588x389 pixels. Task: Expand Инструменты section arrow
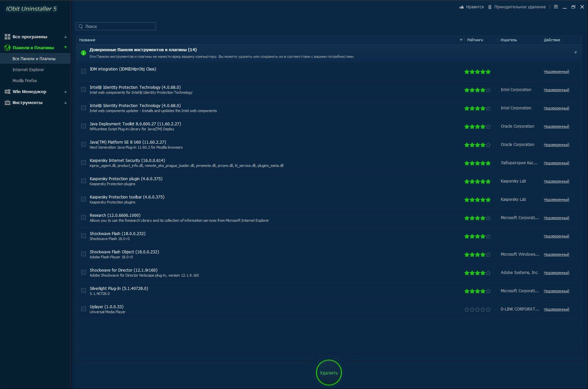tap(66, 102)
